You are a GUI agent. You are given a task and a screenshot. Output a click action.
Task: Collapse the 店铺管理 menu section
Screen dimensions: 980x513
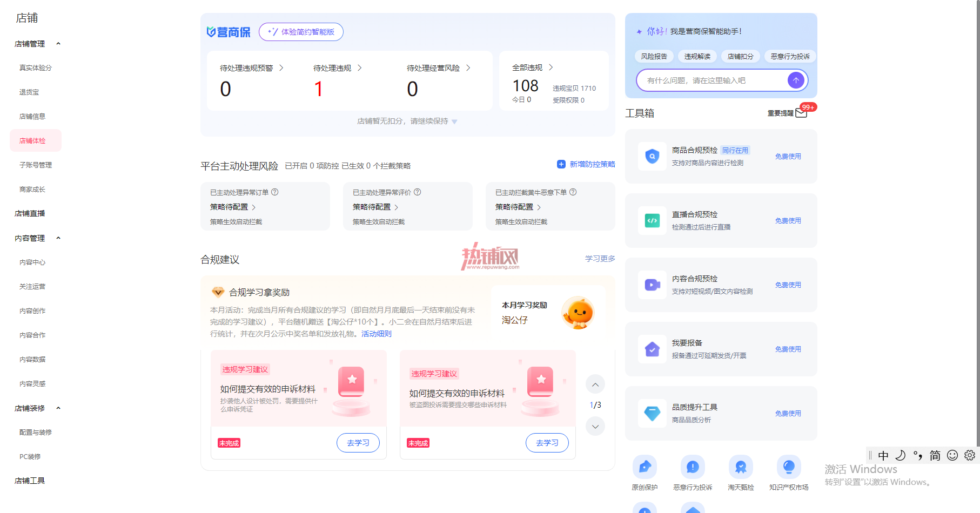click(58, 44)
